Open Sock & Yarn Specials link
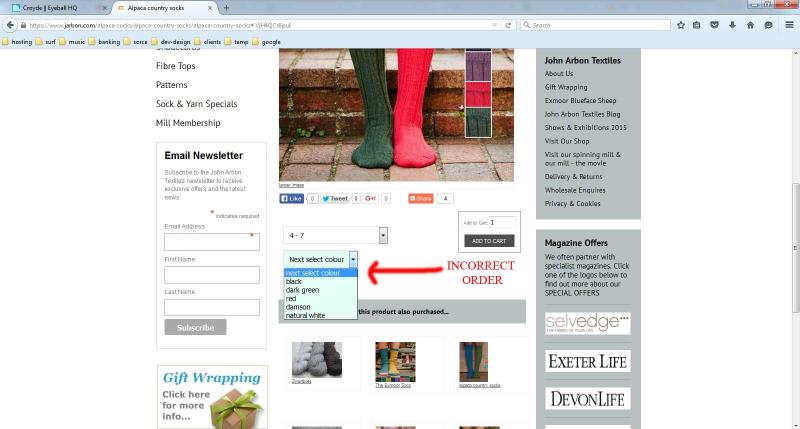Viewport: 800px width, 429px height. (196, 104)
